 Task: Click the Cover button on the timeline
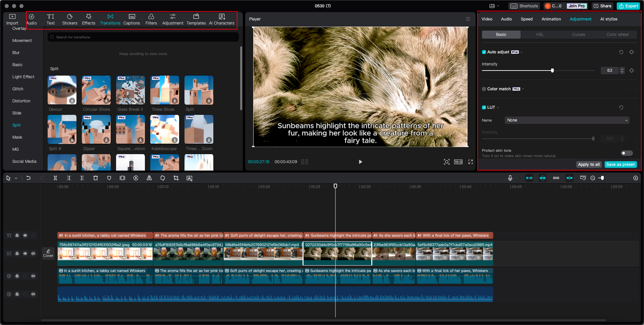point(48,253)
